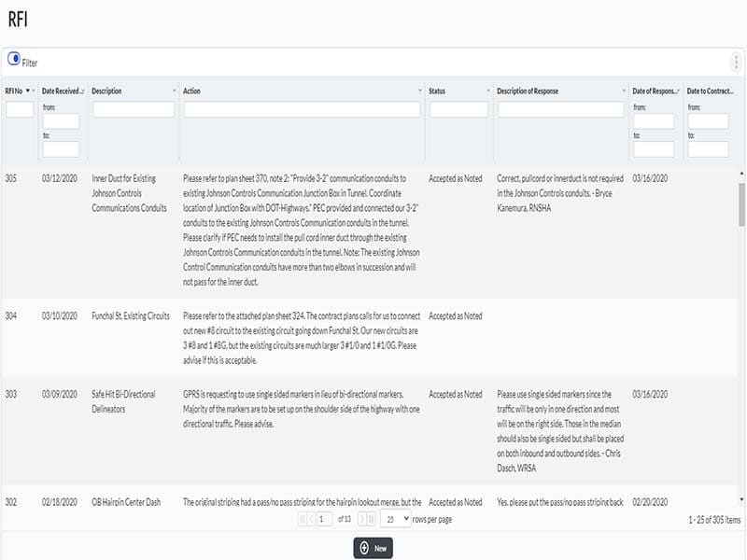
Task: Click the RFI No filter field
Action: coord(20,110)
